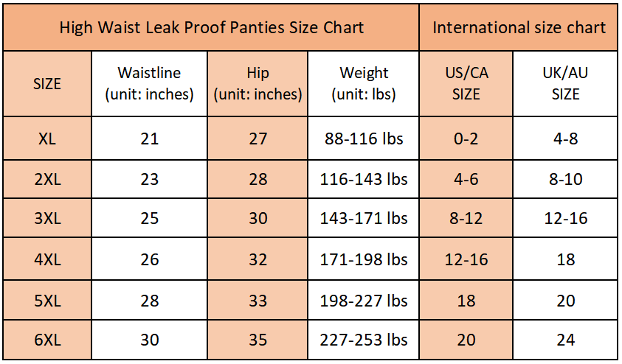
Task: Select the 143-171 lbs weight cell
Action: pyautogui.click(x=363, y=218)
